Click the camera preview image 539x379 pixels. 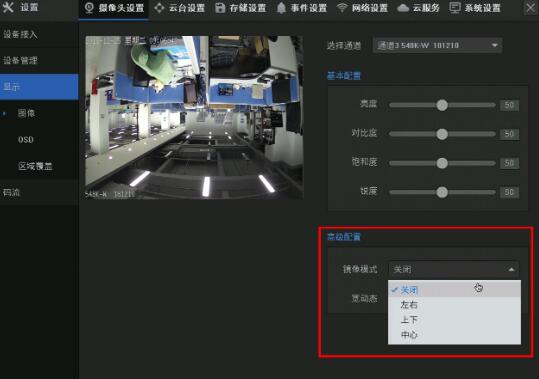pyautogui.click(x=194, y=117)
